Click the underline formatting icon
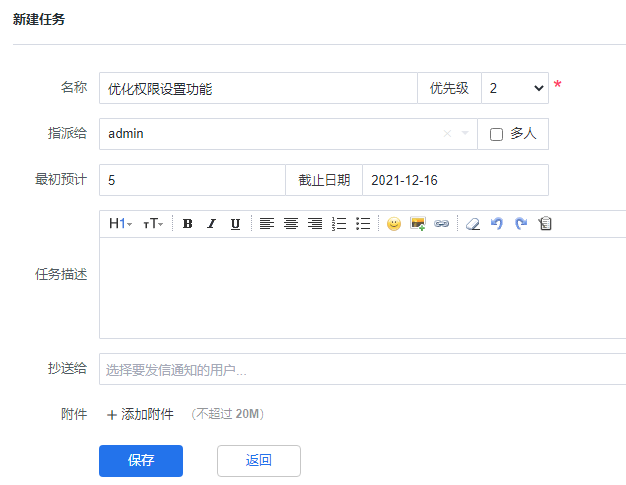 235,224
